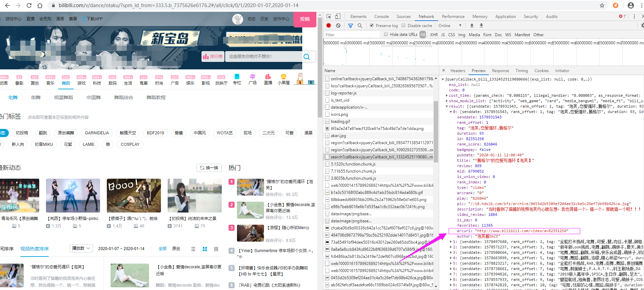
Task: Click inside bilibili search input field
Action: pyautogui.click(x=263, y=57)
